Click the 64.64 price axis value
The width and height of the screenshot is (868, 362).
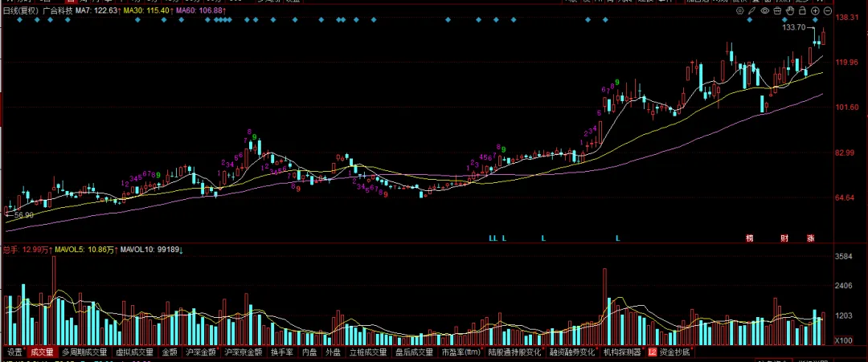tap(846, 197)
